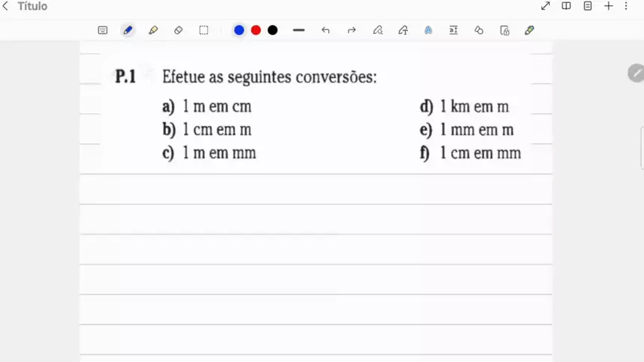Redo the undone stroke
The width and height of the screenshot is (644, 362).
coord(351,30)
